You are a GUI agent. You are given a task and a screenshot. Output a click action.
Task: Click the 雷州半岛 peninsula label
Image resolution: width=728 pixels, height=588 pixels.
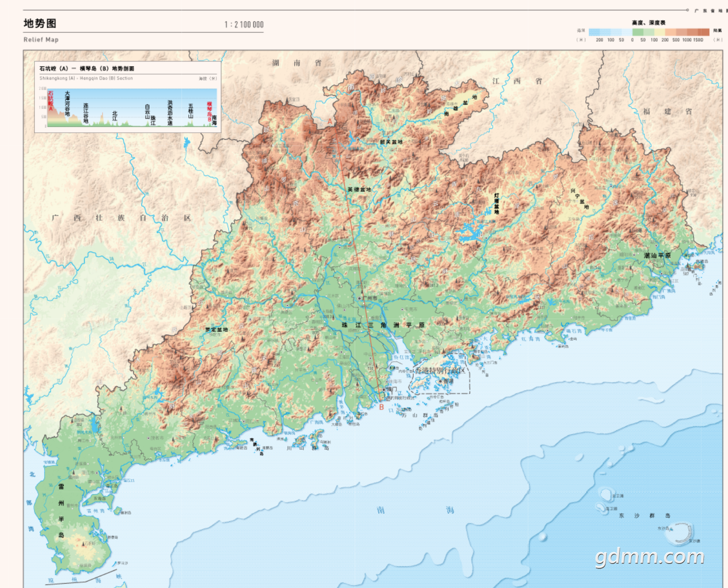point(61,511)
